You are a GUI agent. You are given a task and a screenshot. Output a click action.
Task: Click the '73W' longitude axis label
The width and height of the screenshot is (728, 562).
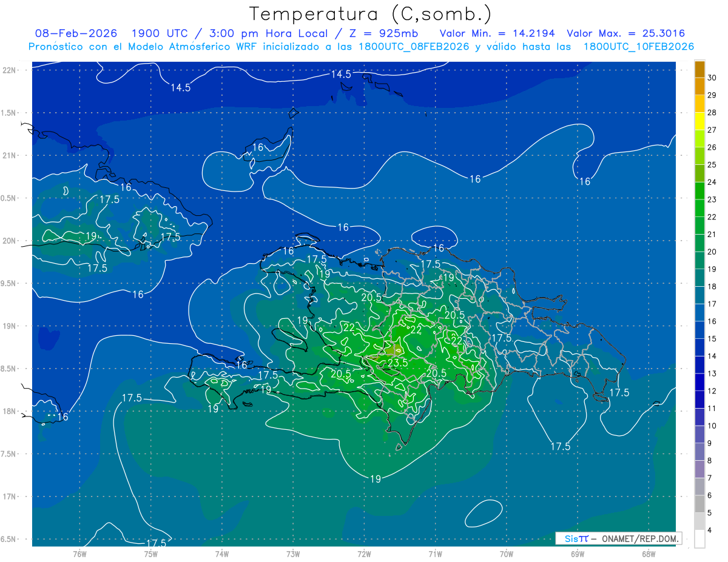pyautogui.click(x=293, y=554)
